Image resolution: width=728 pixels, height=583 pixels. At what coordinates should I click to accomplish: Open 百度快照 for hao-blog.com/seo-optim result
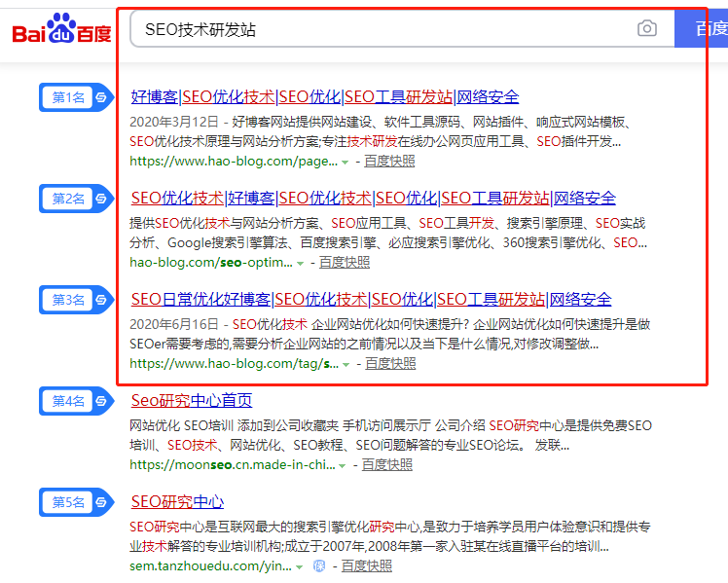click(x=345, y=263)
